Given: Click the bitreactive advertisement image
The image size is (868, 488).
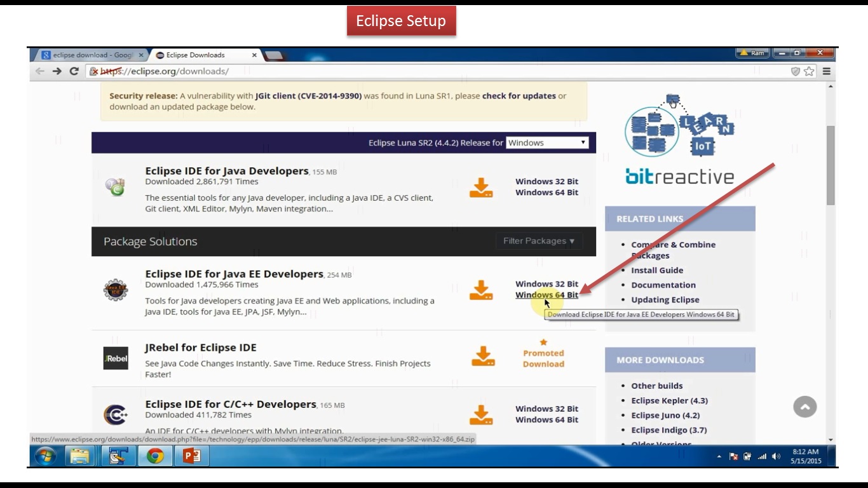Looking at the screenshot, I should pyautogui.click(x=679, y=140).
